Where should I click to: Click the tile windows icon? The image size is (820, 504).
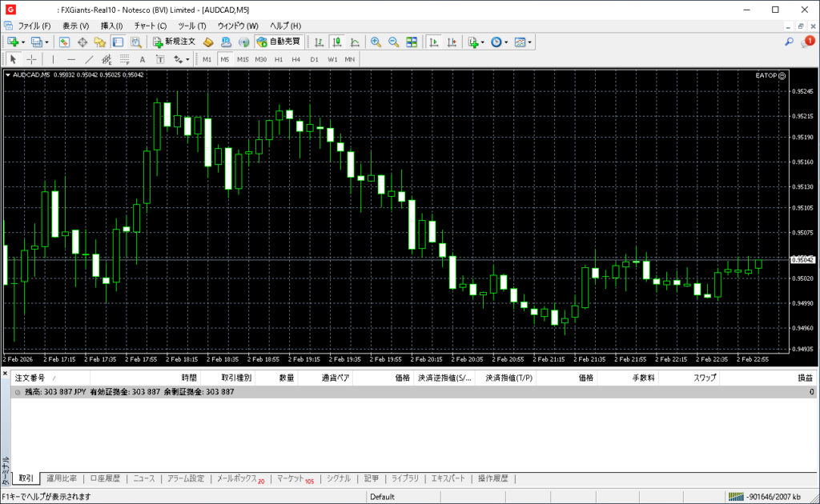click(412, 42)
